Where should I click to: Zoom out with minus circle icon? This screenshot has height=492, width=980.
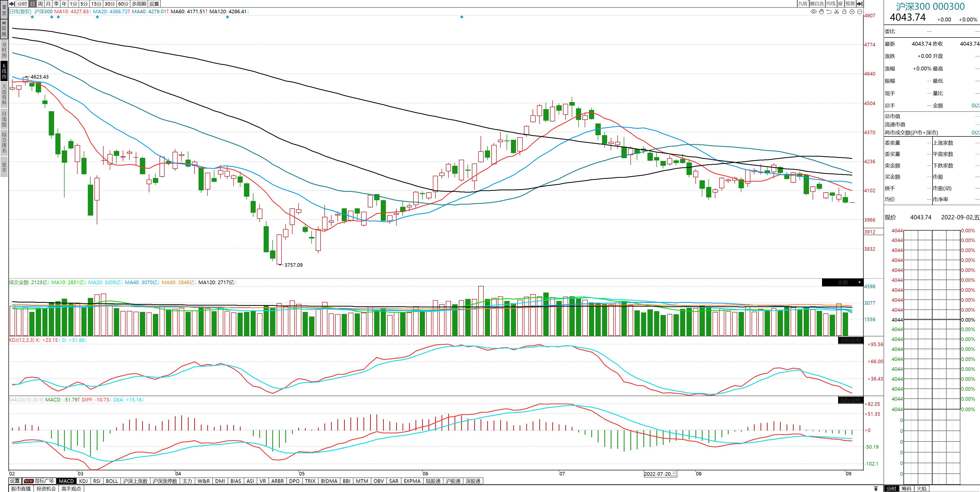tap(860, 12)
